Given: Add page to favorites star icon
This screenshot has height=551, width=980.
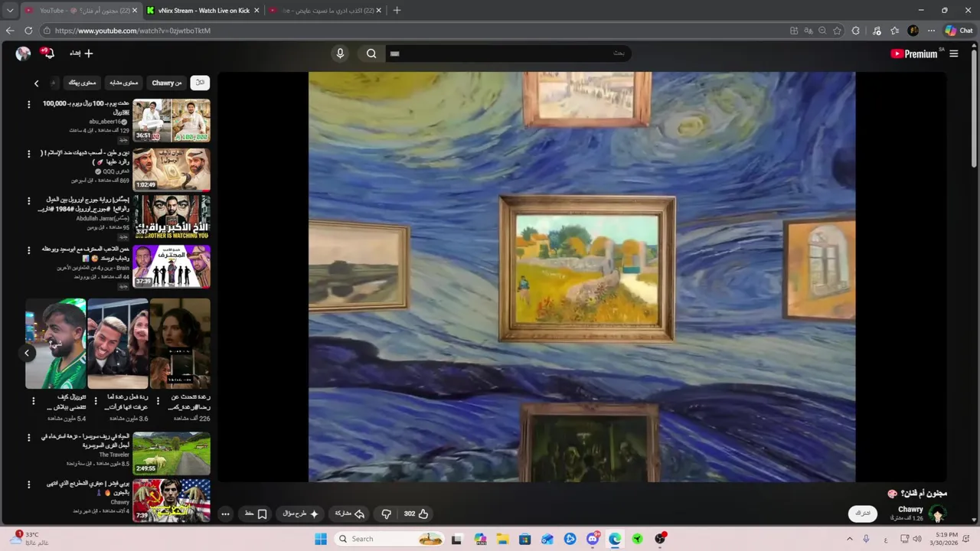Looking at the screenshot, I should [837, 31].
